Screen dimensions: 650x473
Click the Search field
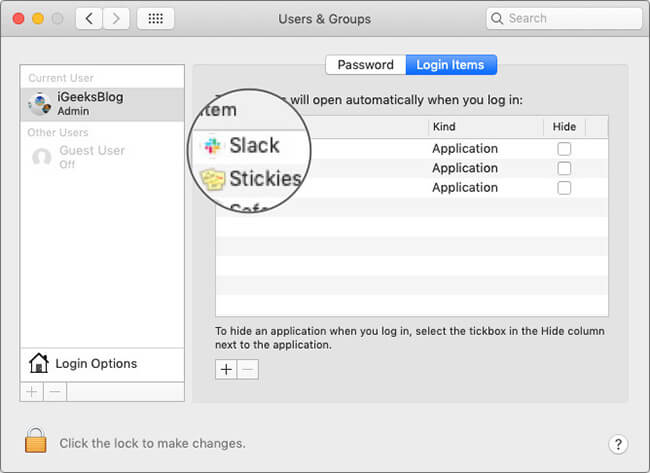(x=564, y=18)
